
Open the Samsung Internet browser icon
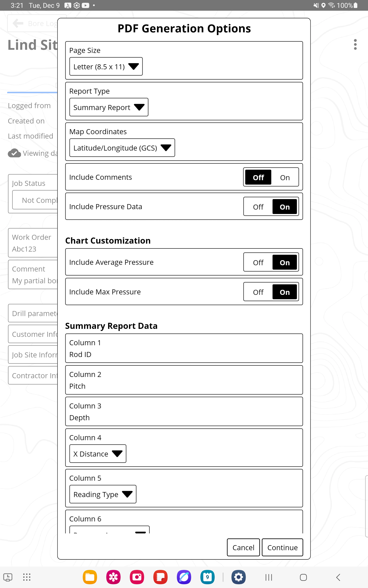click(x=184, y=577)
